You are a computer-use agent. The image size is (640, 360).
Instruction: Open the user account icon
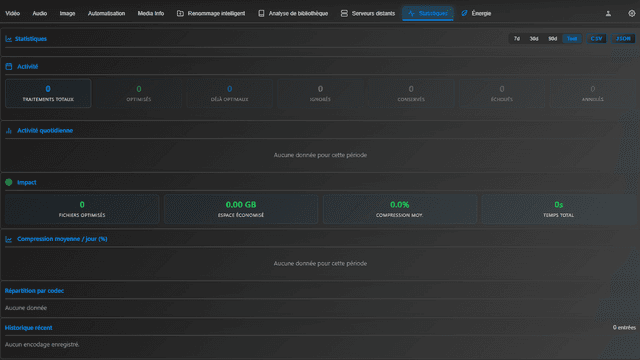[608, 13]
